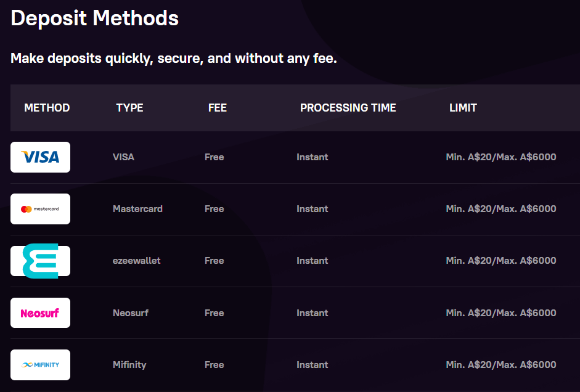
Task: Click the FEE column header
Action: tap(218, 108)
